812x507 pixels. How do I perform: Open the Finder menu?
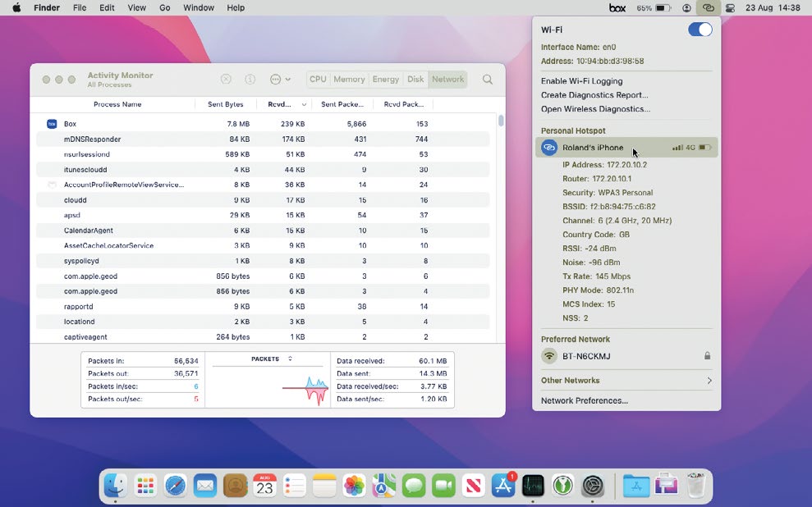click(x=47, y=7)
